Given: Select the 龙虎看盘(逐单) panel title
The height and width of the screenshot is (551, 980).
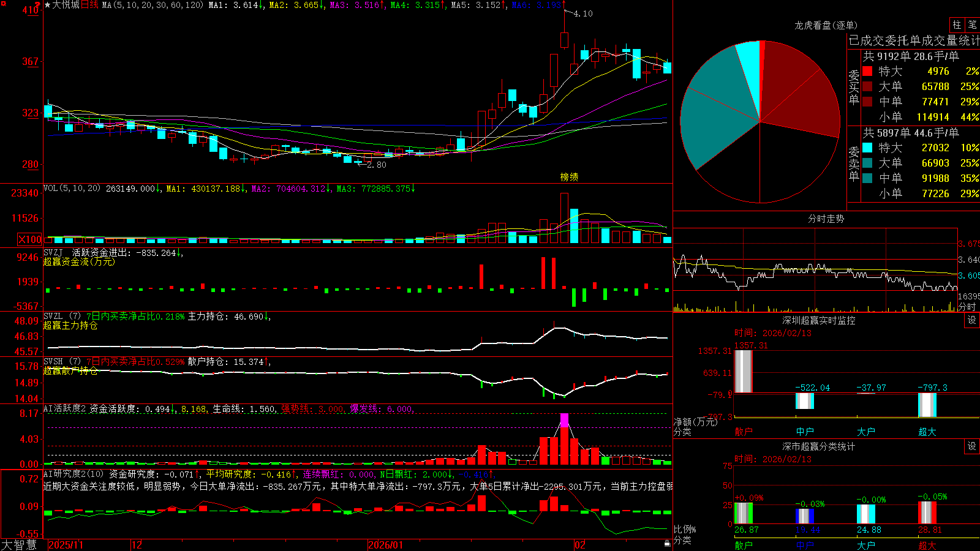Looking at the screenshot, I should click(826, 25).
